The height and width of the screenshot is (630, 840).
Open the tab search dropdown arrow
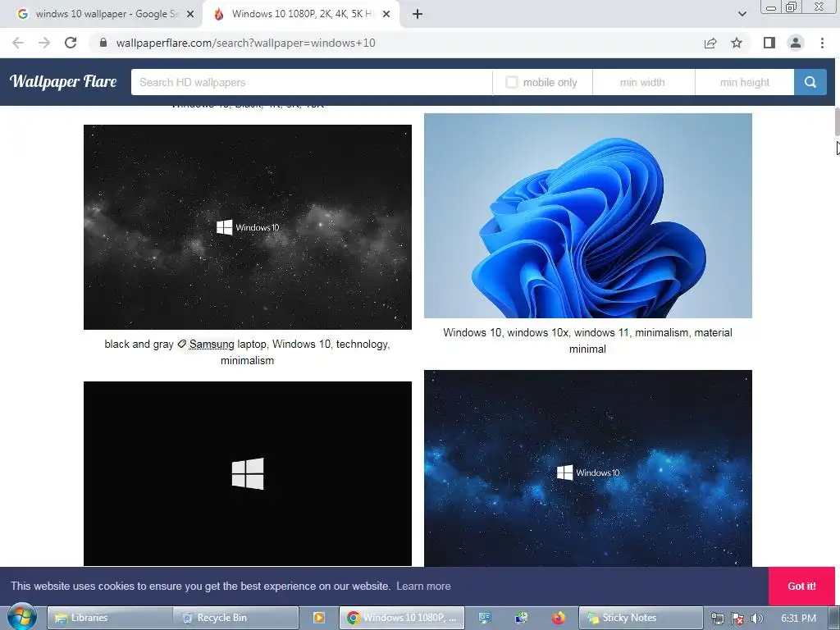[x=742, y=14]
